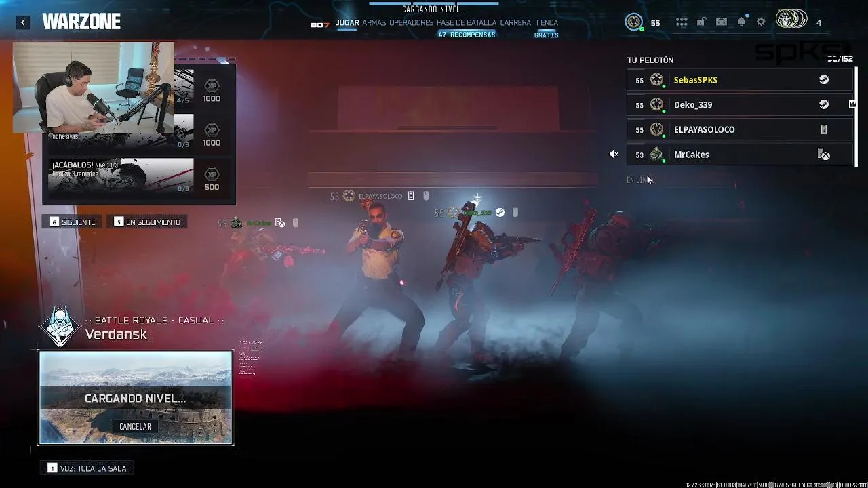Click the WARZONE logo title
This screenshot has width=868, height=488.
81,22
